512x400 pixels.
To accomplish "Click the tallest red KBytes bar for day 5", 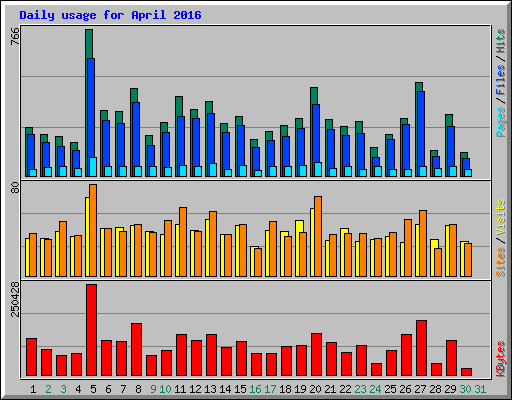I will [x=91, y=330].
